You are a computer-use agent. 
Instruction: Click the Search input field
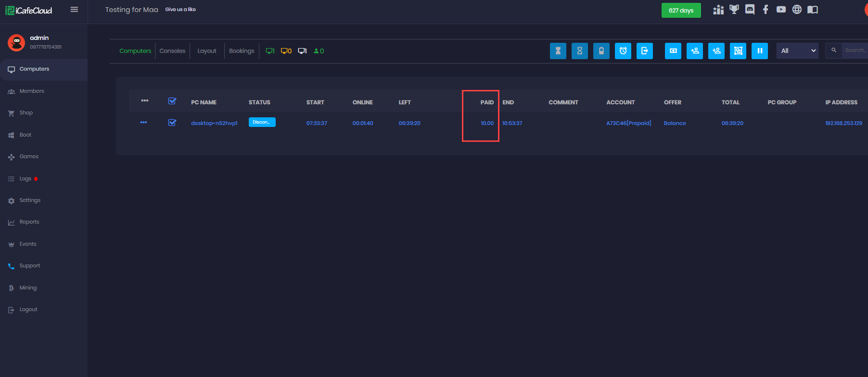[855, 50]
